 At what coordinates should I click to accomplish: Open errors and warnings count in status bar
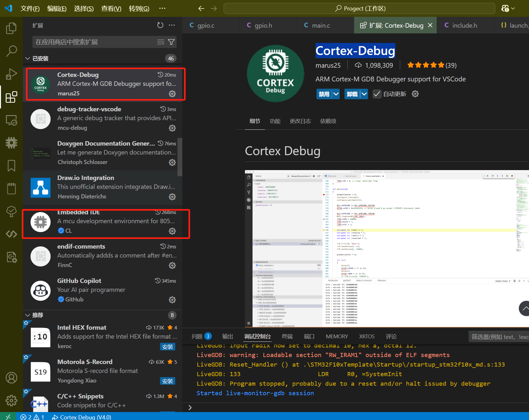pos(32,417)
